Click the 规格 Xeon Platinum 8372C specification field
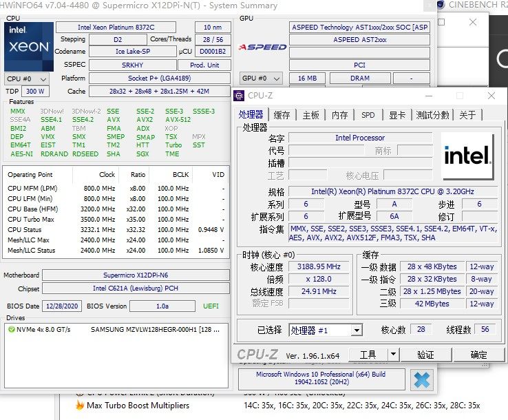Screen dimensions: 508x420 (x=392, y=191)
